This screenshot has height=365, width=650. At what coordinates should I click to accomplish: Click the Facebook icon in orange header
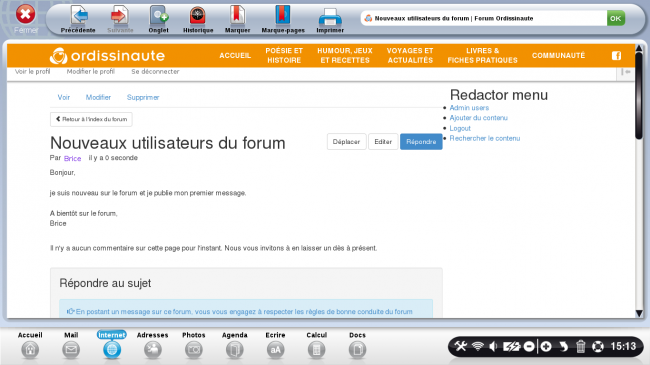tap(616, 56)
